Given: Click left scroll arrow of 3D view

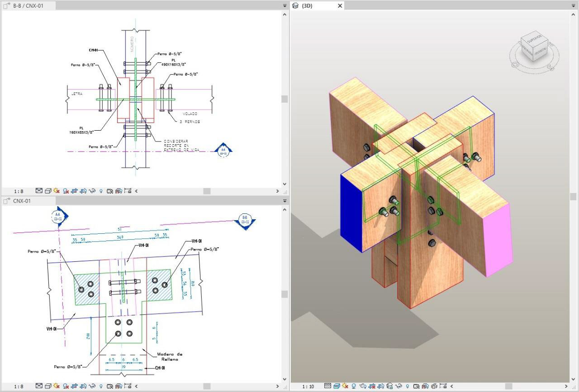Looking at the screenshot, I should point(451,386).
